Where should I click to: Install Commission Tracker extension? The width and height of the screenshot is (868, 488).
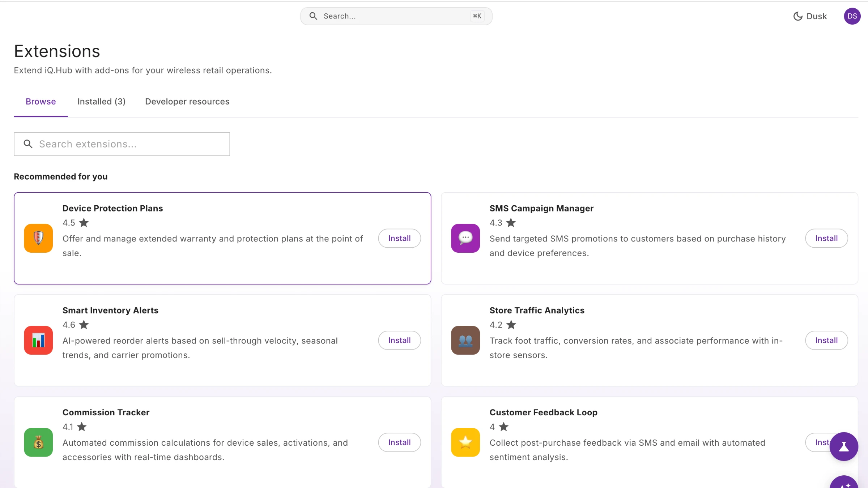coord(399,442)
